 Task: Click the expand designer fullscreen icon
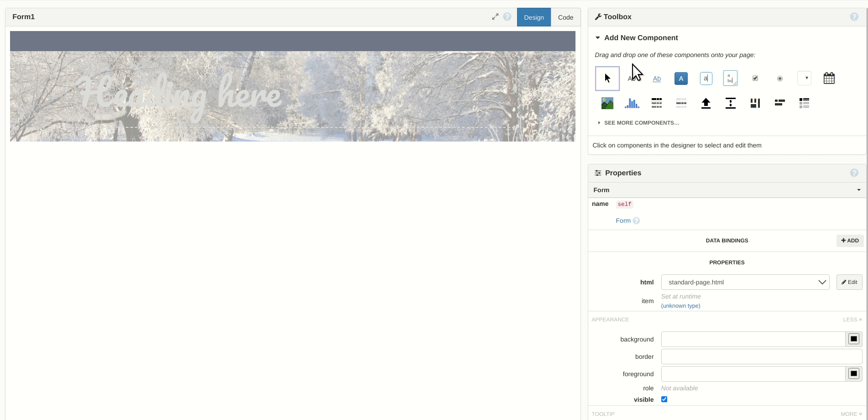(495, 17)
